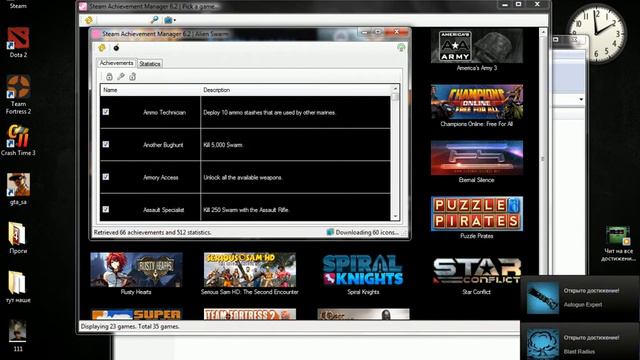Click the achievements list scroll-up arrow
Image resolution: width=640 pixels, height=360 pixels.
[395, 89]
